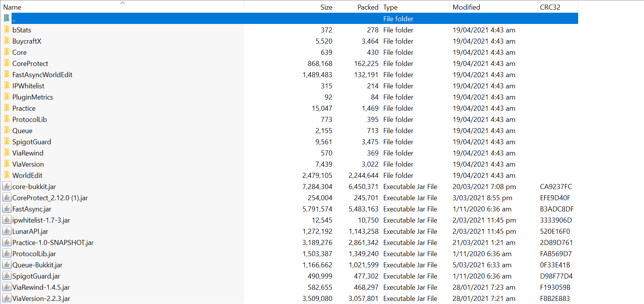Click the Practice-1.0-SNAPSHOT.jar file icon

tap(7, 242)
